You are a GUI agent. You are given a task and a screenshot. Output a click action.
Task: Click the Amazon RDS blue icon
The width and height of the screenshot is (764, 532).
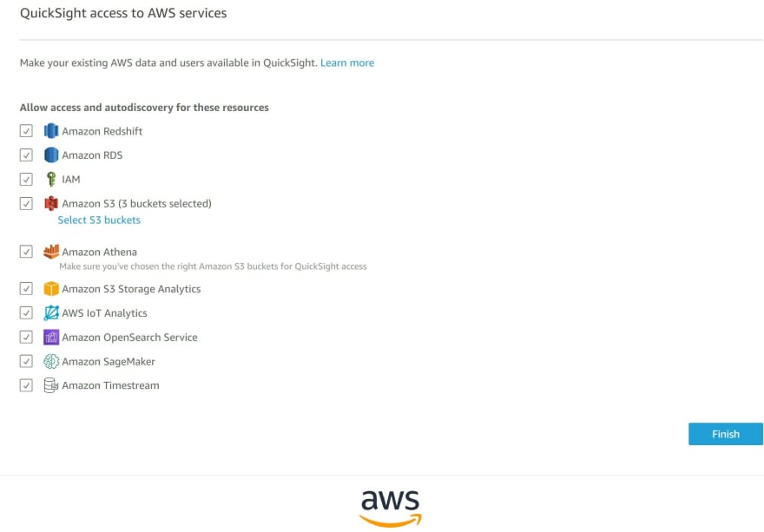(x=51, y=155)
